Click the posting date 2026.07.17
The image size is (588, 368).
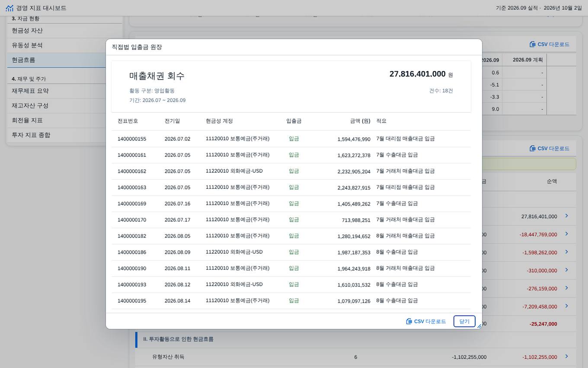(178, 220)
